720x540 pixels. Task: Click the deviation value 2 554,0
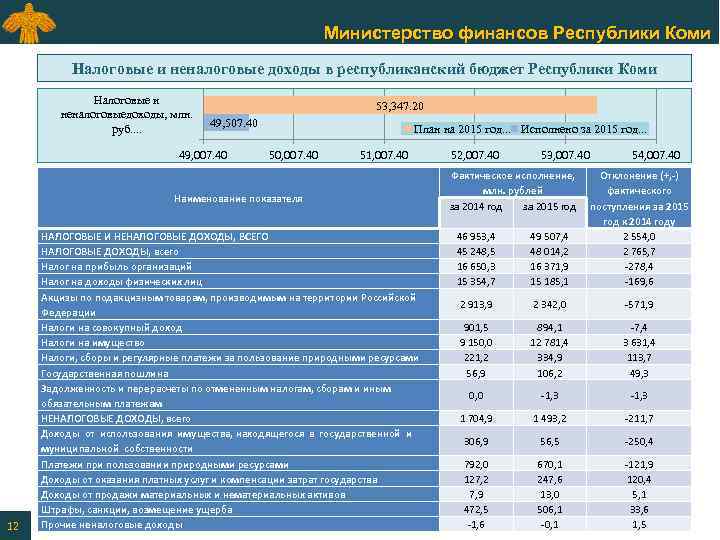(x=639, y=236)
